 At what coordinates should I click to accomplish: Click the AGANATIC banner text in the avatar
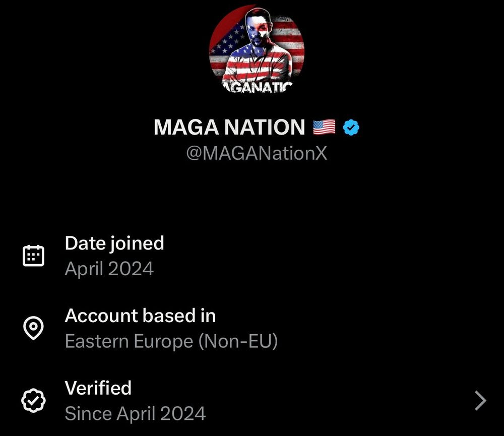click(x=257, y=88)
